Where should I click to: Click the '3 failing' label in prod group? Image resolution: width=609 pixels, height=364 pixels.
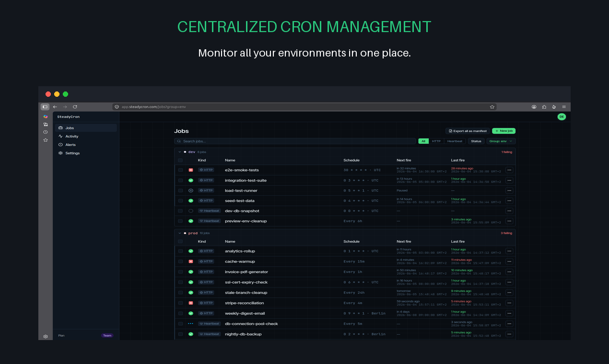[506, 233]
